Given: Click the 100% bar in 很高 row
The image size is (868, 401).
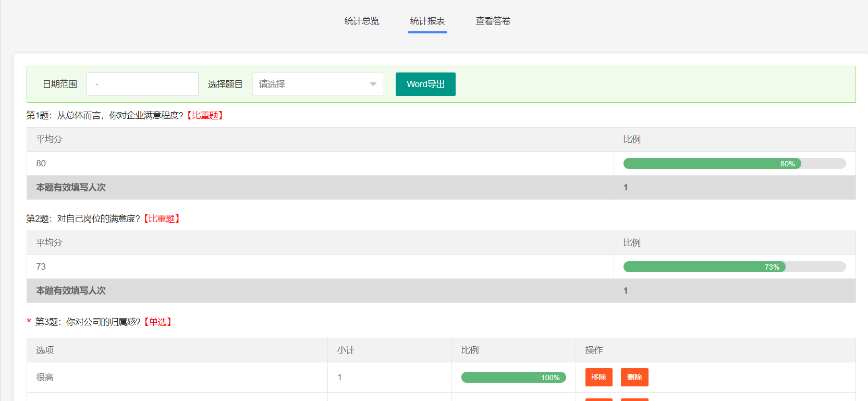Looking at the screenshot, I should pos(513,378).
